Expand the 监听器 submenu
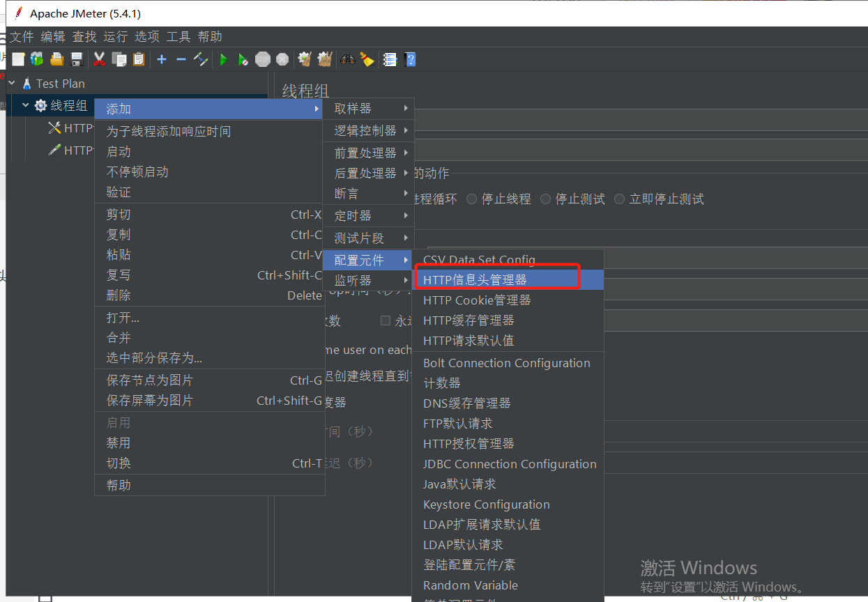The height and width of the screenshot is (602, 868). click(x=368, y=281)
